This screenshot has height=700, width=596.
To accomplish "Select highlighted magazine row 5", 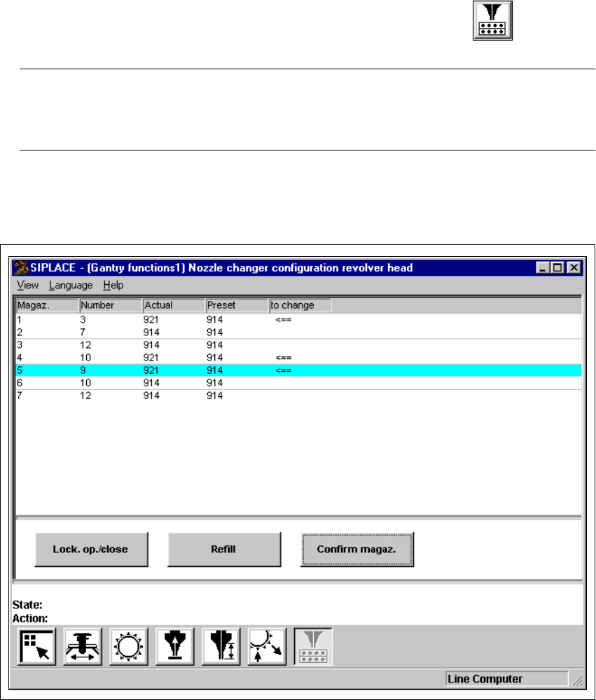I will coord(298,370).
